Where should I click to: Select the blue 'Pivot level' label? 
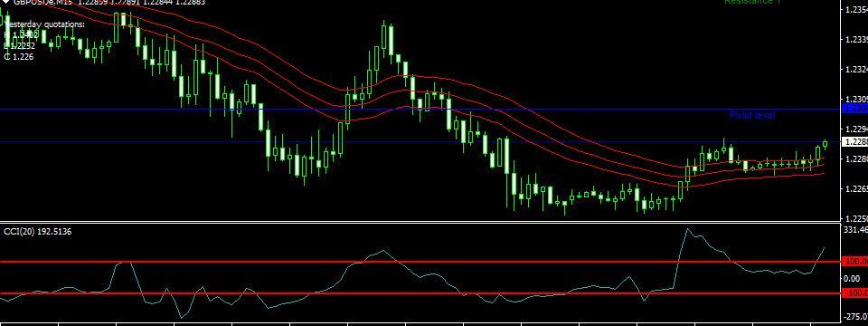[x=751, y=115]
